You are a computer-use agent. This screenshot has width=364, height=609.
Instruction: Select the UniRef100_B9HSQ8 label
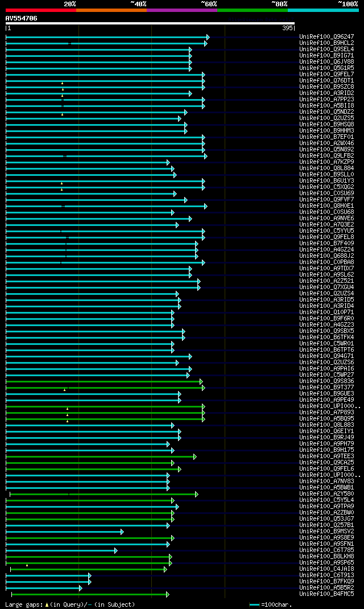point(326,124)
